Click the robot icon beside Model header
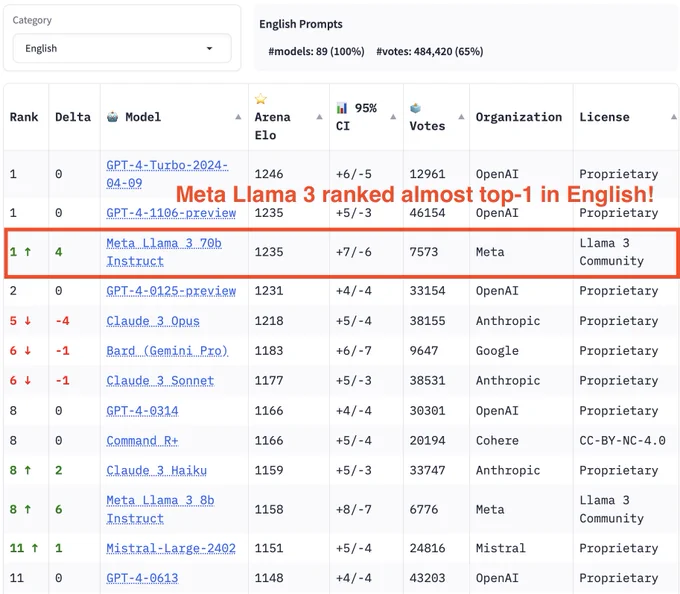 tap(112, 117)
